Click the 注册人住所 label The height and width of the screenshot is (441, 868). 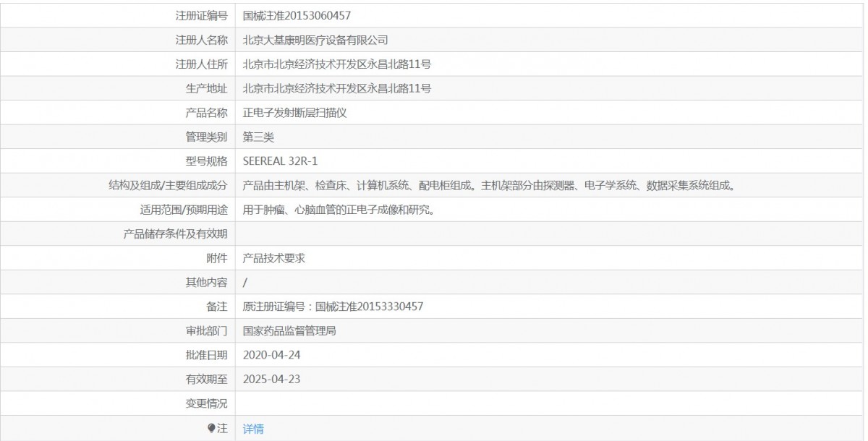[202, 64]
